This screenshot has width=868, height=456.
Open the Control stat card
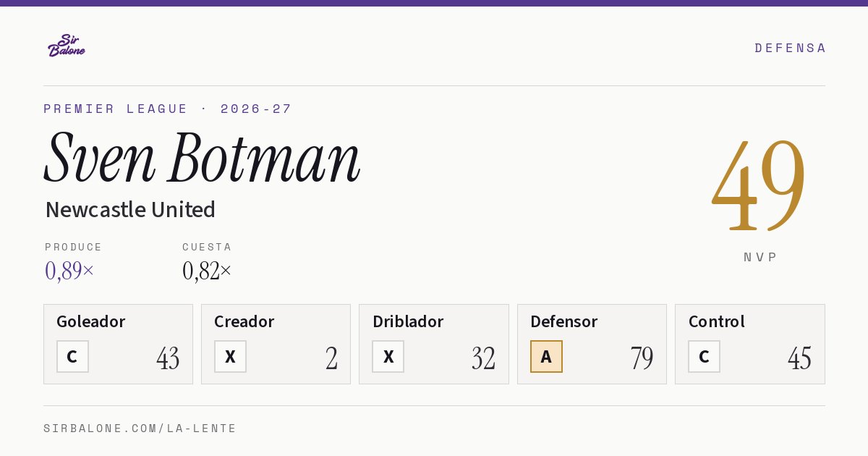click(750, 344)
